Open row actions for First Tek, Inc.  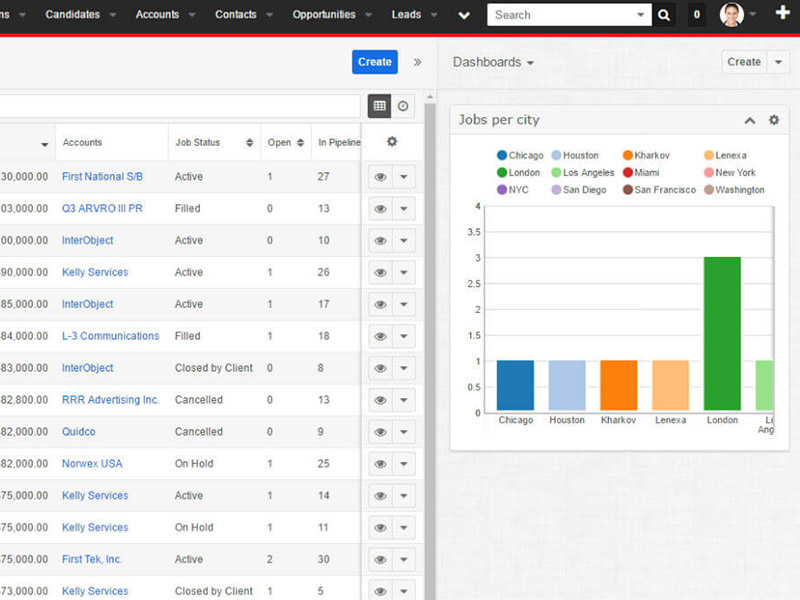click(404, 560)
